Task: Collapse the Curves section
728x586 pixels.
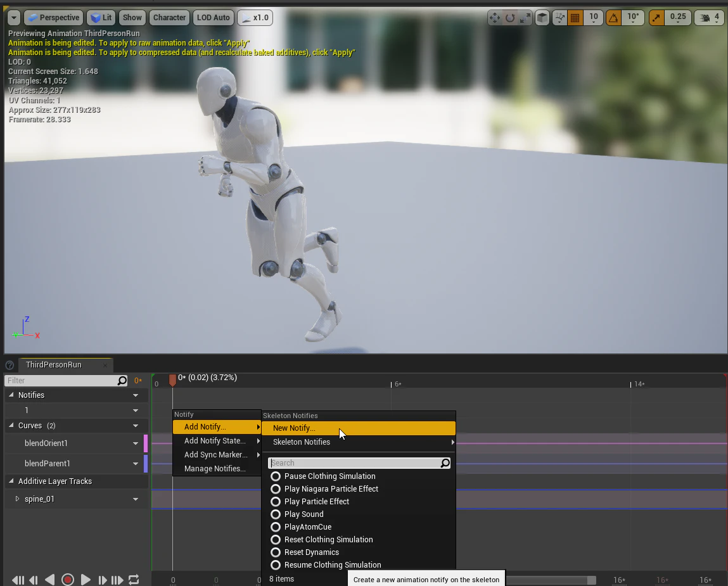Action: (11, 425)
